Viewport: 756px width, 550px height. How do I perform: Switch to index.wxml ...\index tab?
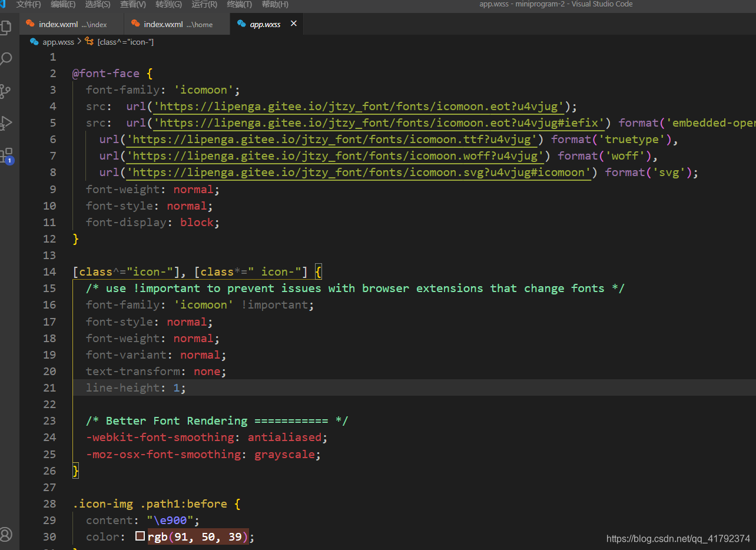click(72, 24)
